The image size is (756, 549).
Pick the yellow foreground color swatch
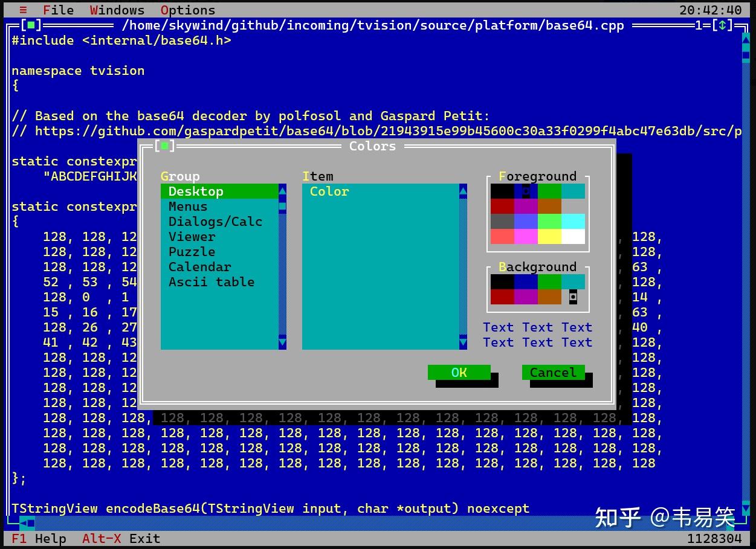(549, 236)
